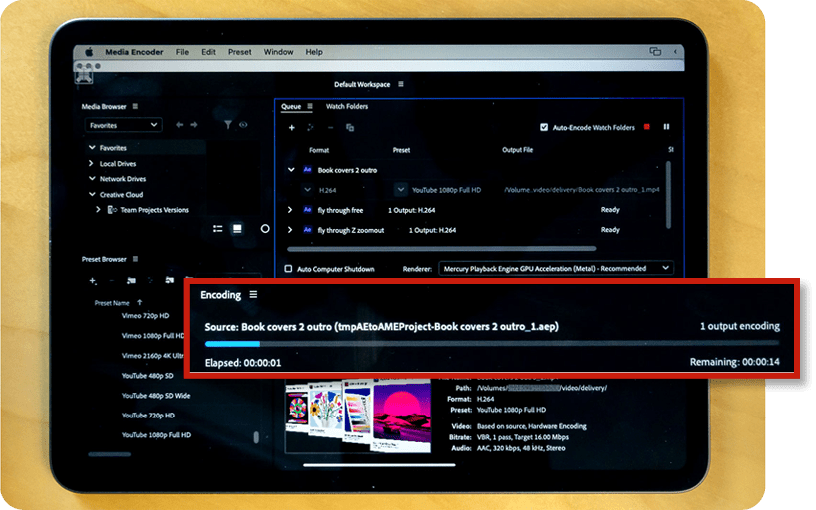
Task: Select the YouTube 480p SD preset
Action: tap(147, 376)
